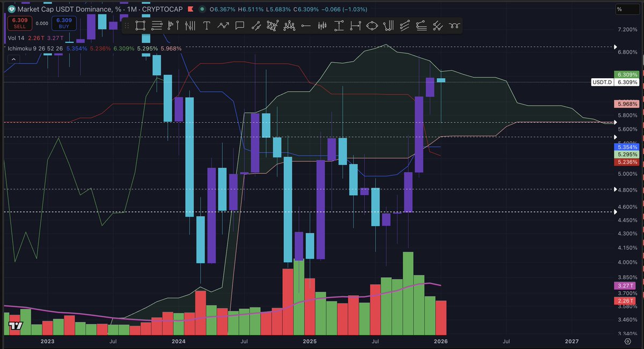Viewport: 644px width, 349px height.
Task: Click the green 6.309% price tag
Action: click(626, 75)
